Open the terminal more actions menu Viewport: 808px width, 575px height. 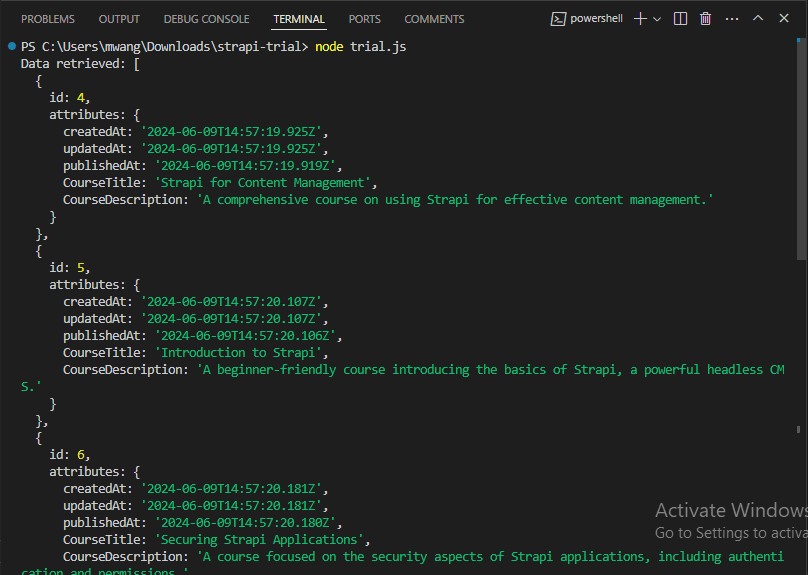coord(732,19)
